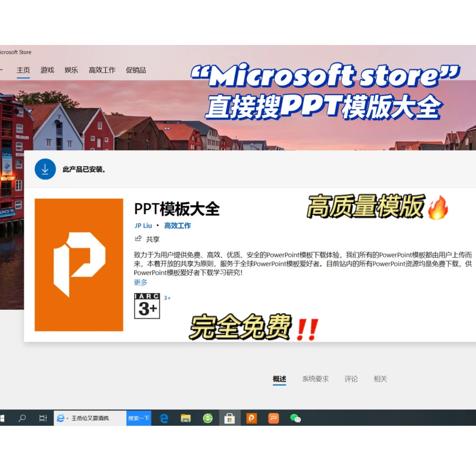Select the 系统要求 tab

click(x=316, y=379)
